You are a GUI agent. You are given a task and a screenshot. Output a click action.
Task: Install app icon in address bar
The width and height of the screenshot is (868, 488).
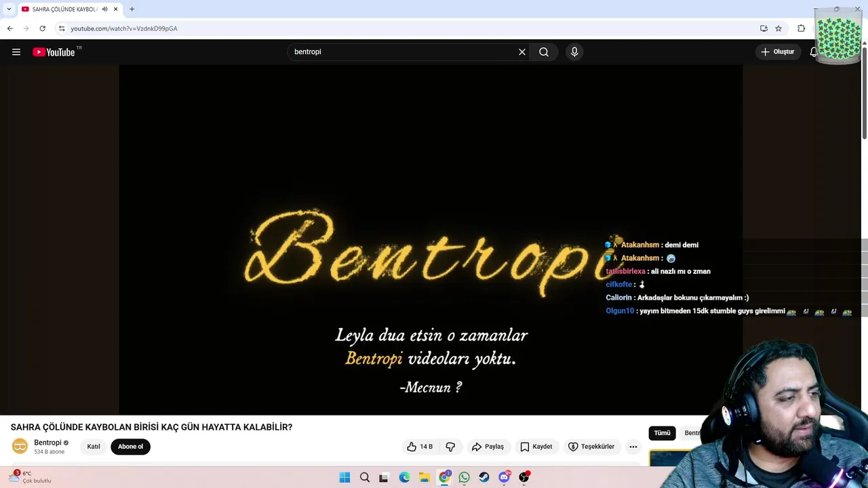pos(764,28)
